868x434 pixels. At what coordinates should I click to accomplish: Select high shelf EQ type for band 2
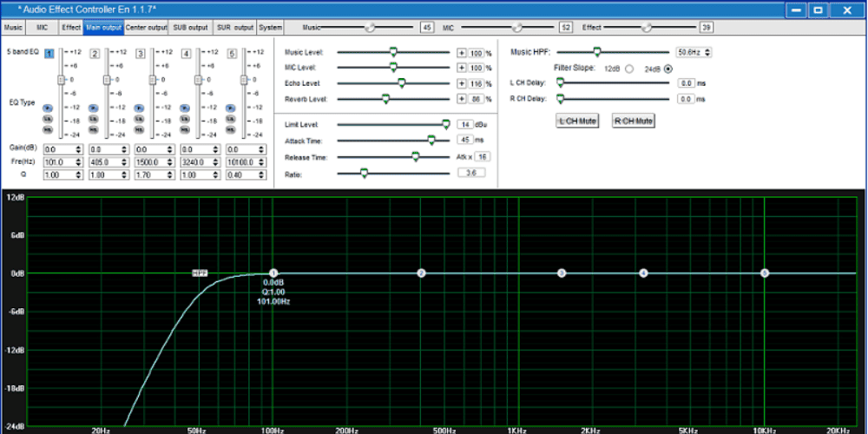(94, 129)
